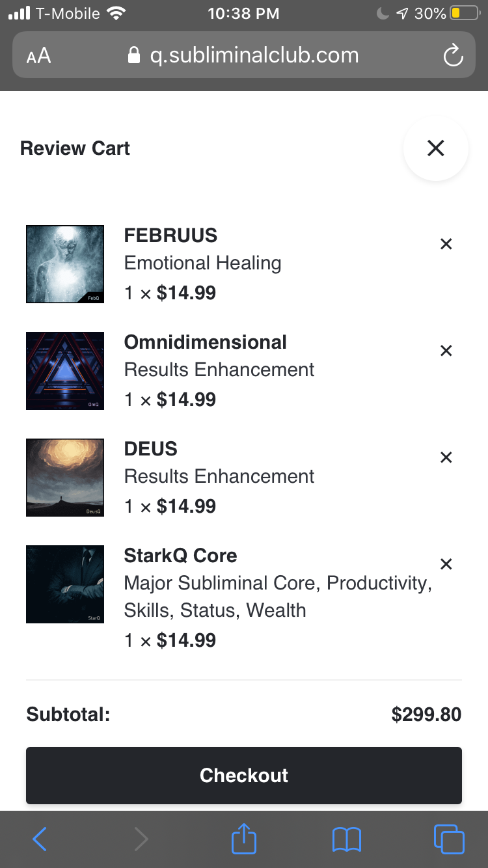This screenshot has height=868, width=488.
Task: Open StarkQ Core product thumbnail
Action: tap(65, 584)
